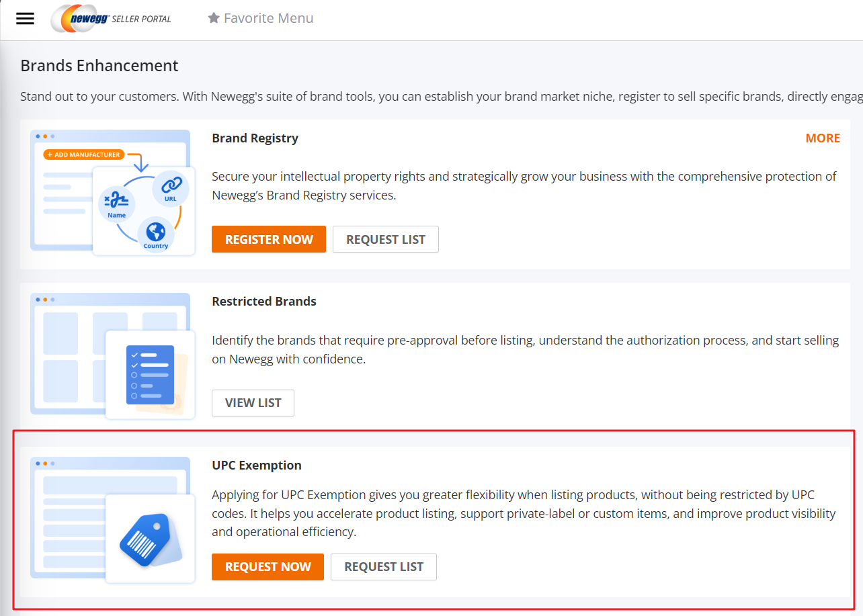The height and width of the screenshot is (616, 863).
Task: Open the hamburger navigation menu
Action: tap(25, 19)
